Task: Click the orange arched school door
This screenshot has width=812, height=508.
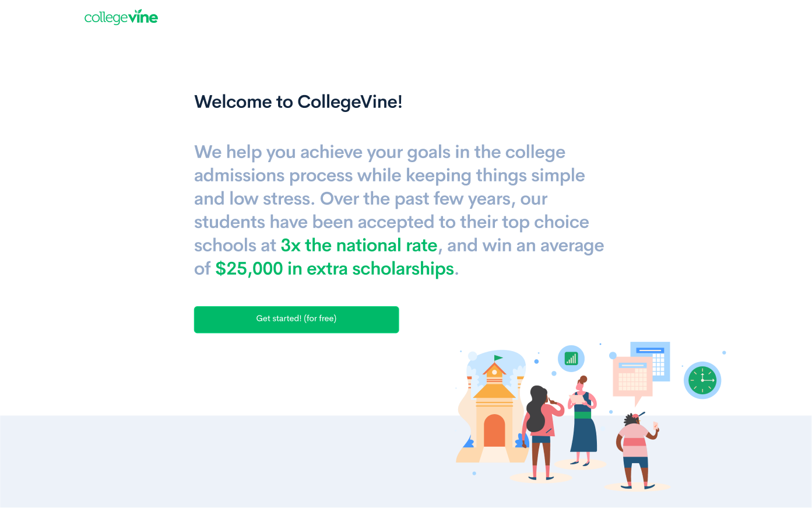Action: tap(494, 431)
